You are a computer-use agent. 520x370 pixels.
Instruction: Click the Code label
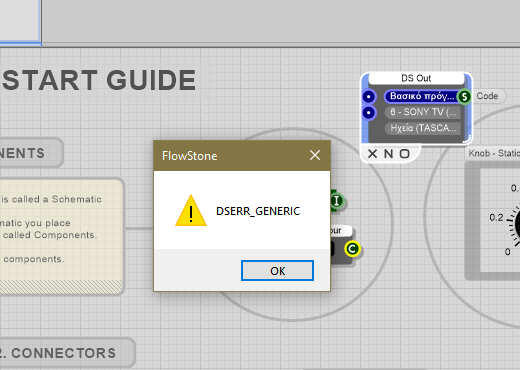[x=487, y=96]
